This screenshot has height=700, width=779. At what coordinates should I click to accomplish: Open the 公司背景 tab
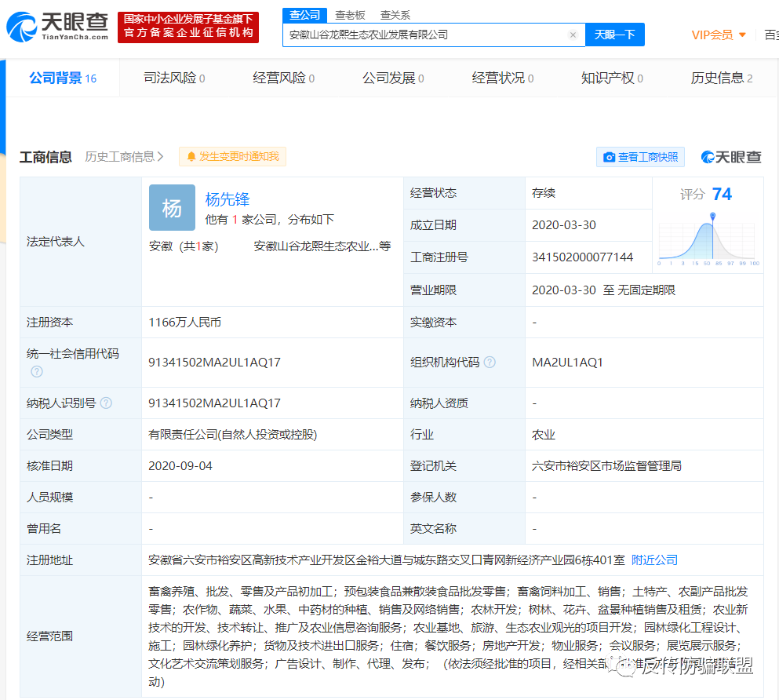pyautogui.click(x=63, y=78)
